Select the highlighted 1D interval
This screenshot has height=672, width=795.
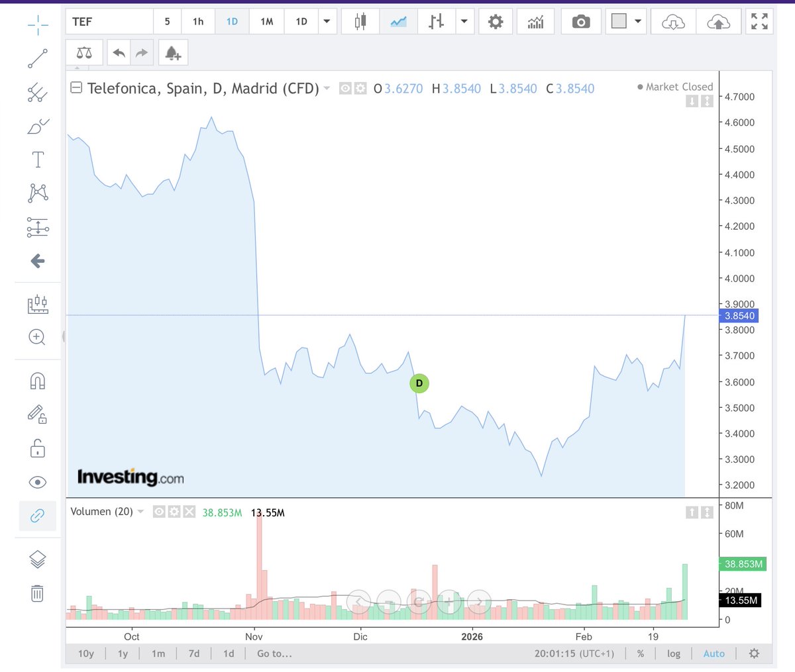(232, 22)
